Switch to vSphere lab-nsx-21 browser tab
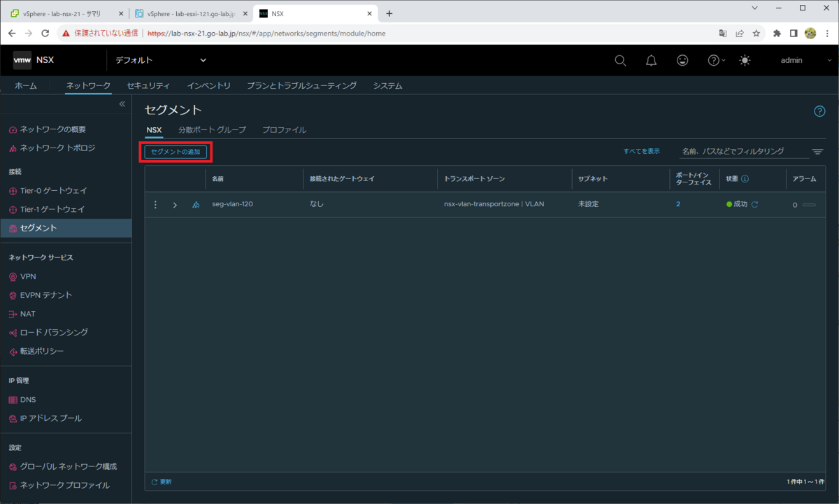The height and width of the screenshot is (504, 839). (x=66, y=13)
